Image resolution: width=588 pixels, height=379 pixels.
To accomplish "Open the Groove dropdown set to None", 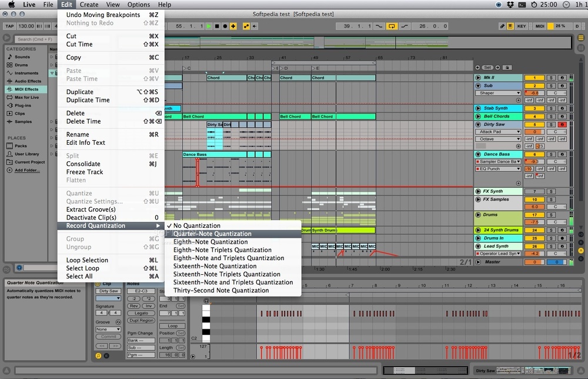I will [109, 330].
